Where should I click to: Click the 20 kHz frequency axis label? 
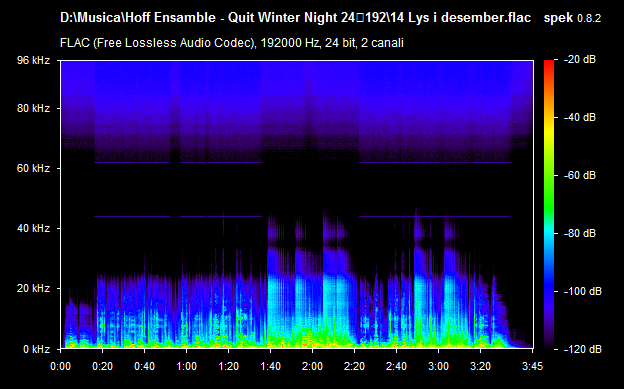33,288
